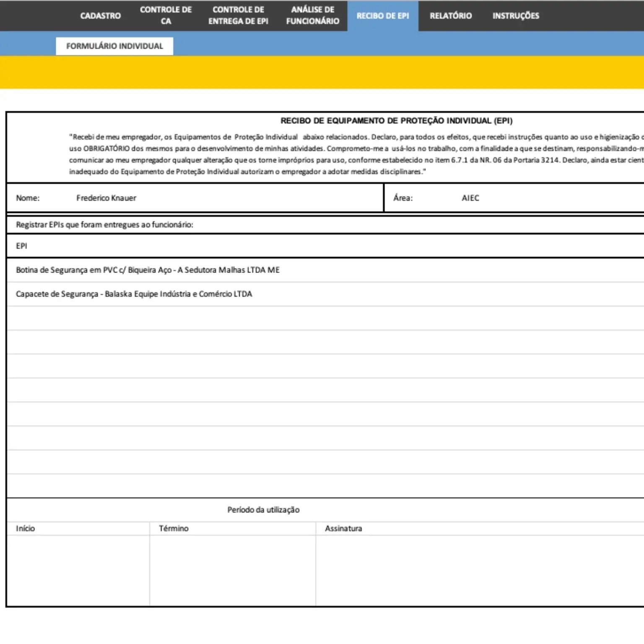Select the RECIBO DE EPI tab
This screenshot has height=644, width=644.
pos(383,16)
